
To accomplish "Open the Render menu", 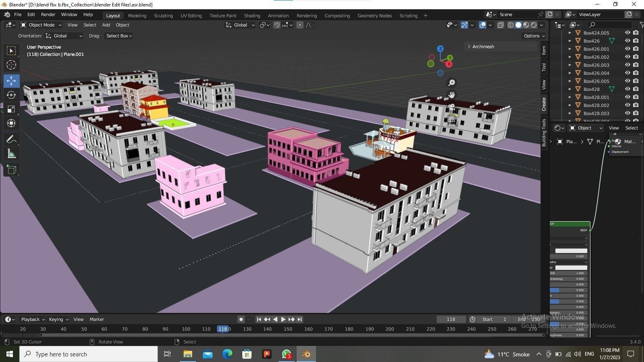I will 48,14.
